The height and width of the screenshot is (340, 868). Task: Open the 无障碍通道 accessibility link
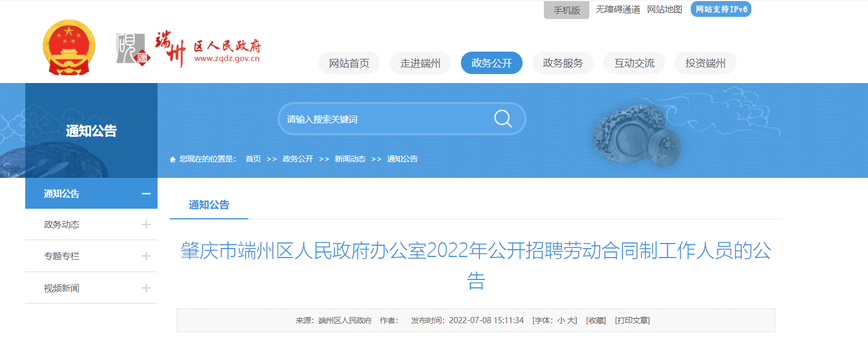pyautogui.click(x=618, y=10)
